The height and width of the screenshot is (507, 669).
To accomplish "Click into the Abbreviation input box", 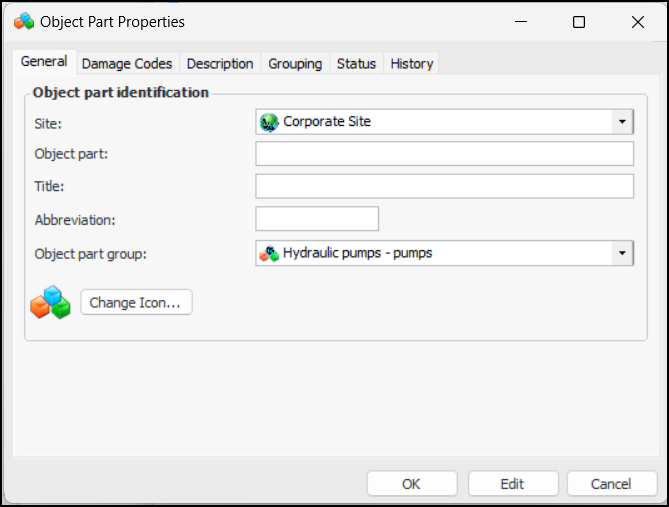I will point(317,219).
